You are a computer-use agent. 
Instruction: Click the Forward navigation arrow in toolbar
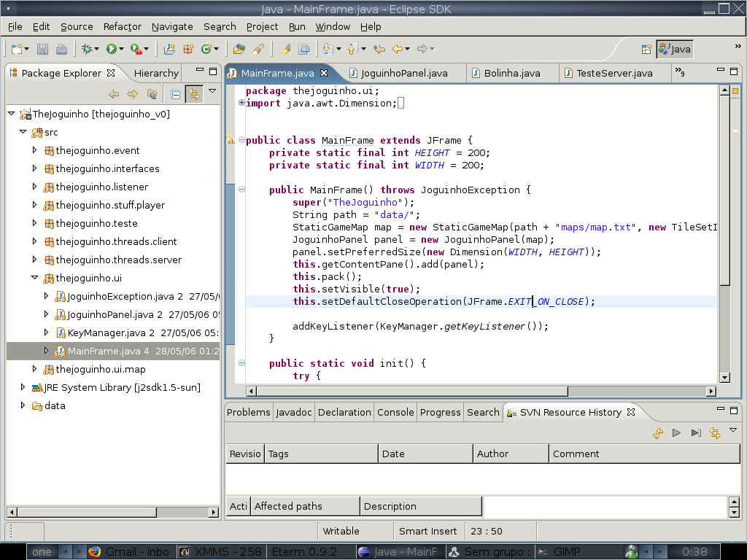(x=422, y=49)
